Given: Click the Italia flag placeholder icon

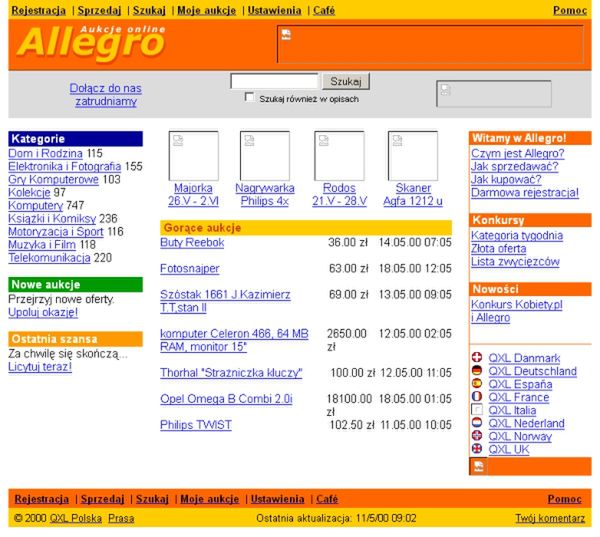Looking at the screenshot, I should coord(477,410).
